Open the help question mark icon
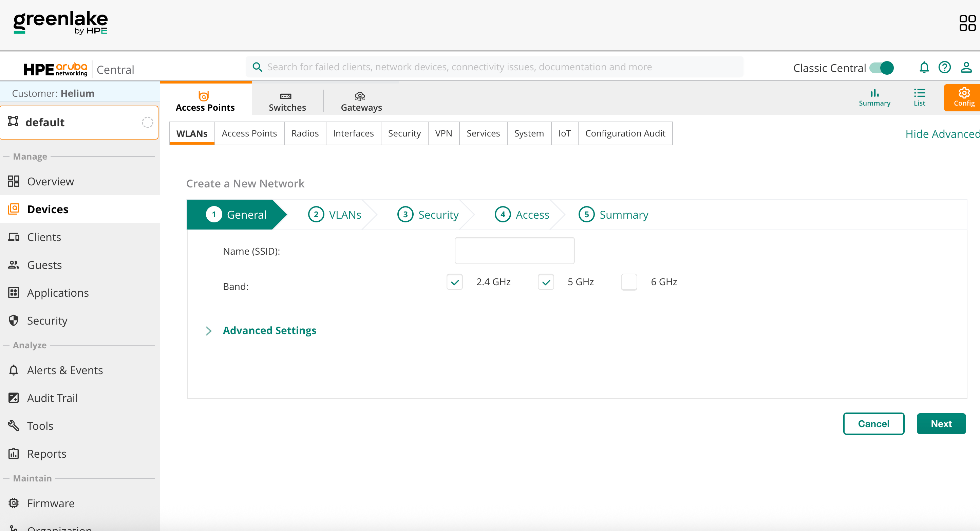 pos(944,68)
